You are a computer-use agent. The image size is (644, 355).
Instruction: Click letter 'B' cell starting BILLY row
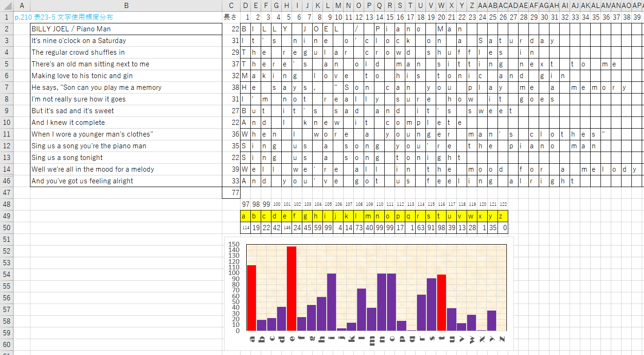[245, 29]
